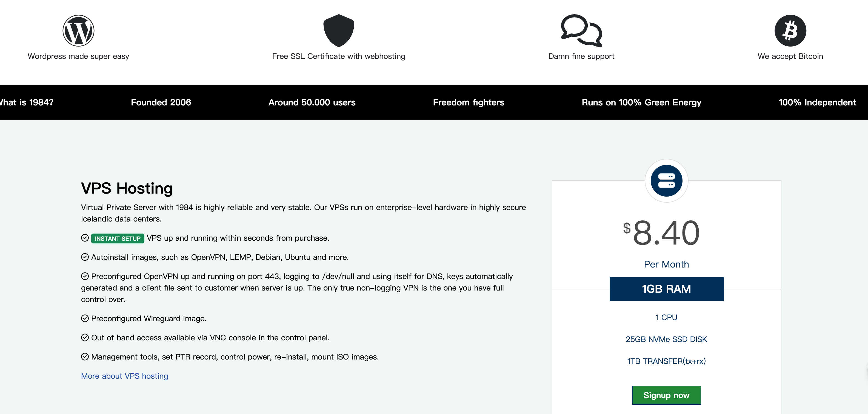This screenshot has height=414, width=868.
Task: Click the check icon beside Out of band access
Action: click(85, 338)
